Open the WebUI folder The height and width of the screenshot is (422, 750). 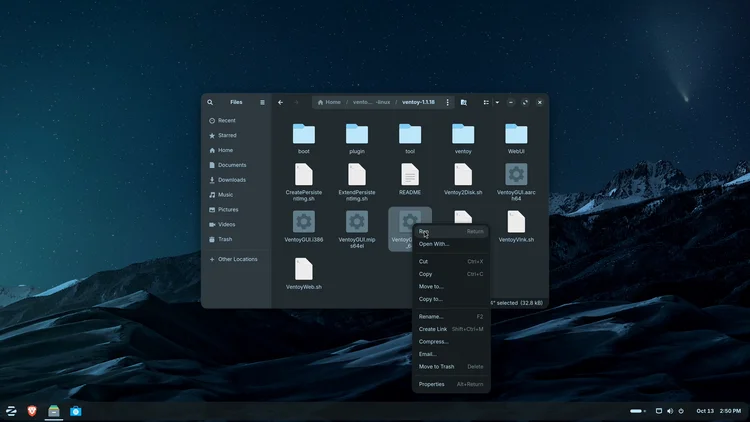pos(516,139)
